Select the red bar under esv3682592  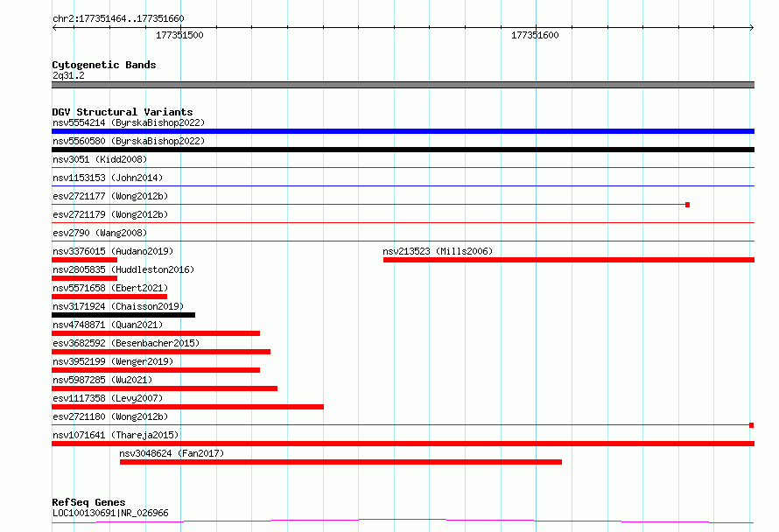pos(161,352)
